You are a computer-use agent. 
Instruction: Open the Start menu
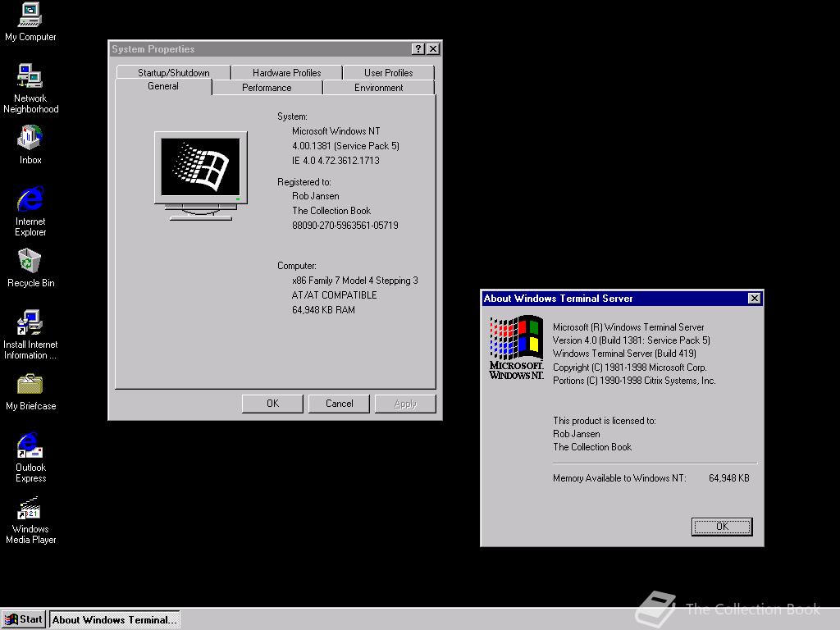point(24,620)
